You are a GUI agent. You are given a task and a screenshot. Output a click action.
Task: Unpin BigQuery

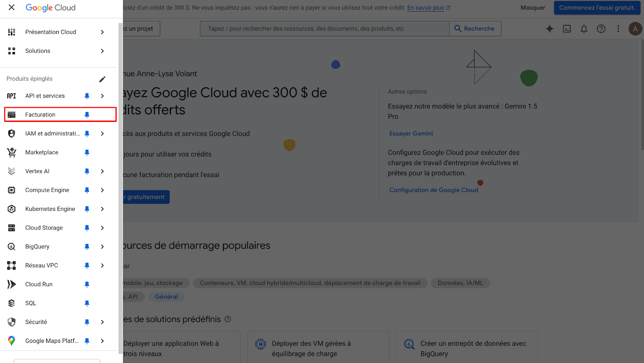(x=87, y=247)
